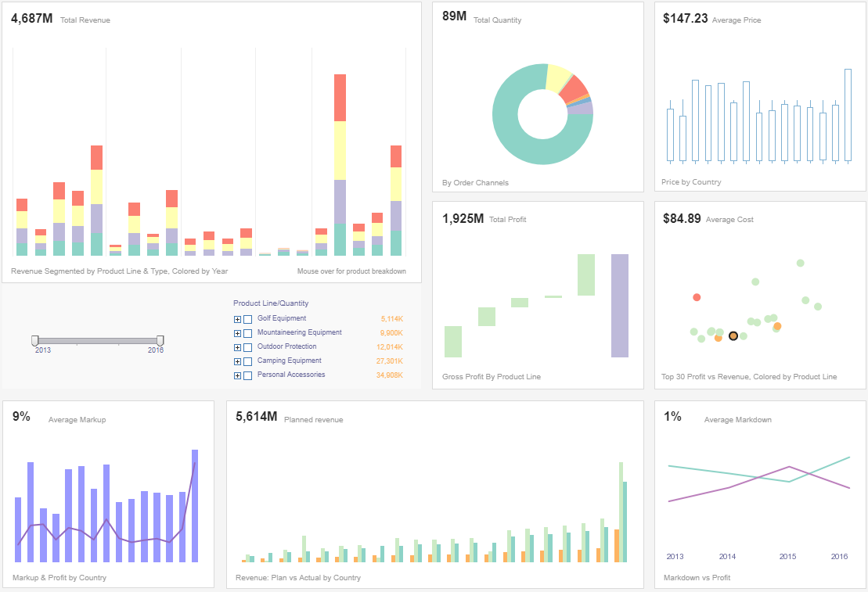Click 2015 on the Markdown chart axis
Screen dimensions: 868x592
point(787,557)
